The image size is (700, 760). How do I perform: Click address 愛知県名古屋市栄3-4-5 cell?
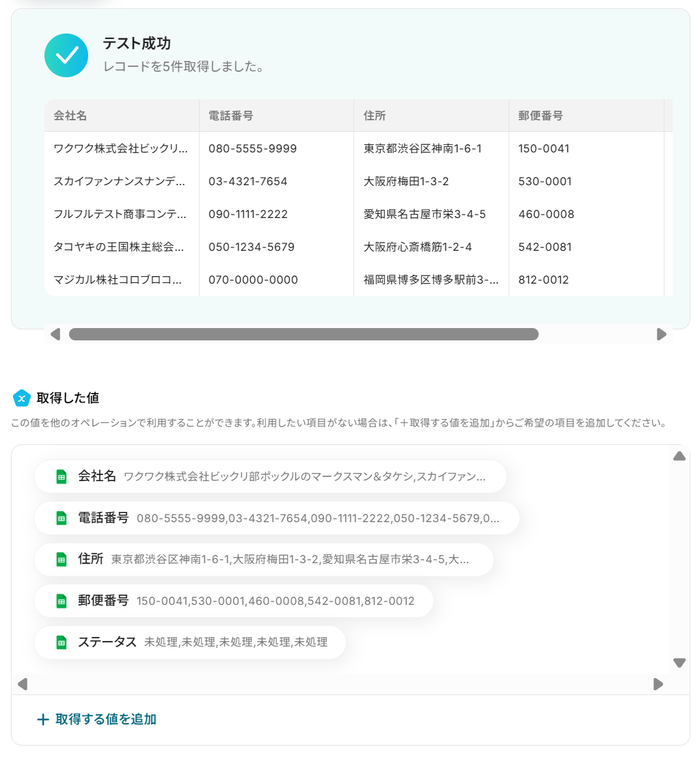(x=431, y=214)
